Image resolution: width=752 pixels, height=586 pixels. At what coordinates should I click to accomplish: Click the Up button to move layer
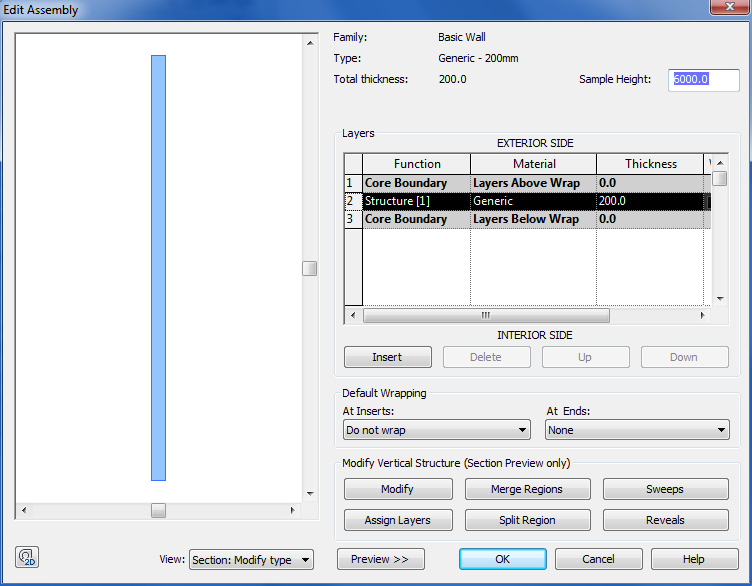click(x=585, y=357)
